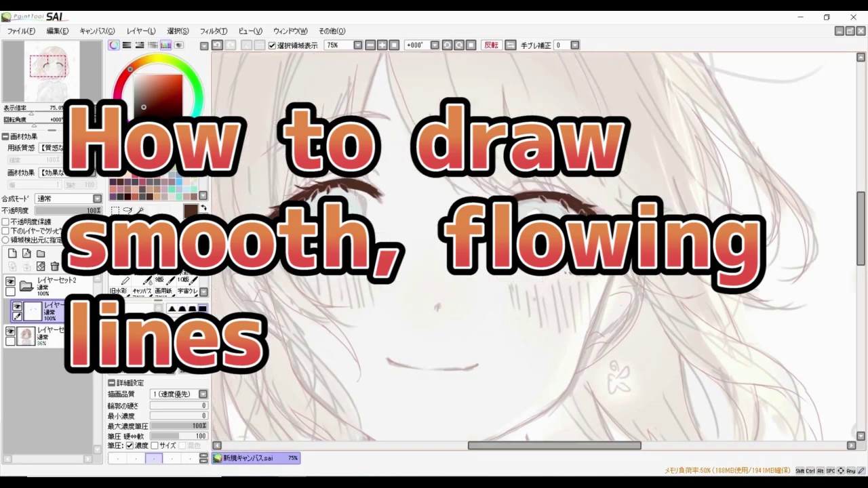Click the Redo arrow icon
The image size is (868, 488).
(x=231, y=45)
